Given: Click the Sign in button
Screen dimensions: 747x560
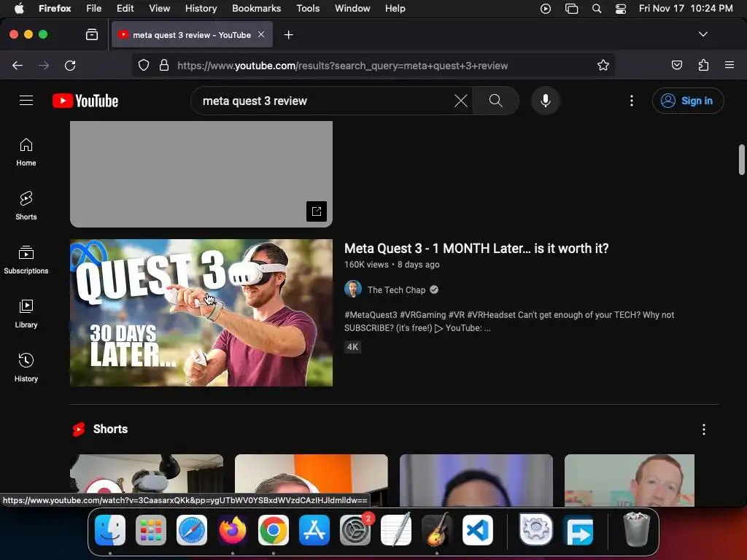Looking at the screenshot, I should tap(687, 101).
